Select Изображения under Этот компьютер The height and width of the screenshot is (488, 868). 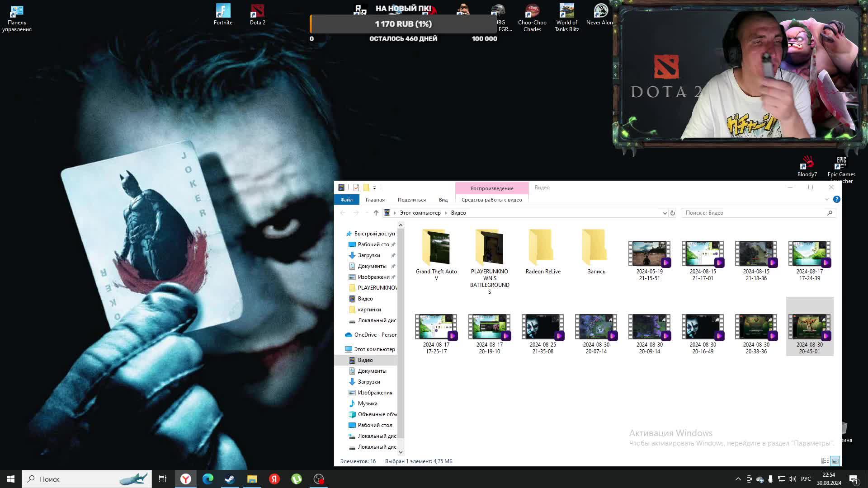click(375, 393)
